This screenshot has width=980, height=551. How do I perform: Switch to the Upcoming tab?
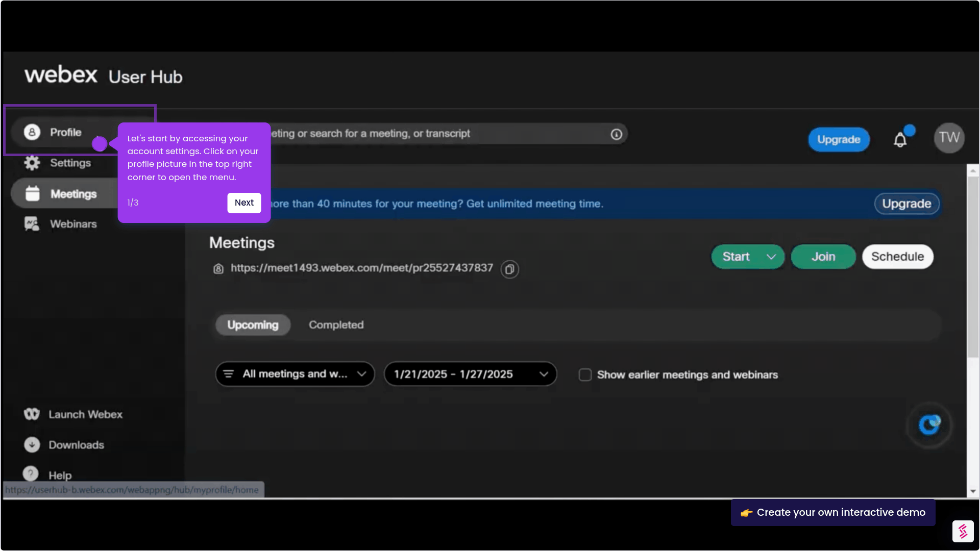(253, 325)
